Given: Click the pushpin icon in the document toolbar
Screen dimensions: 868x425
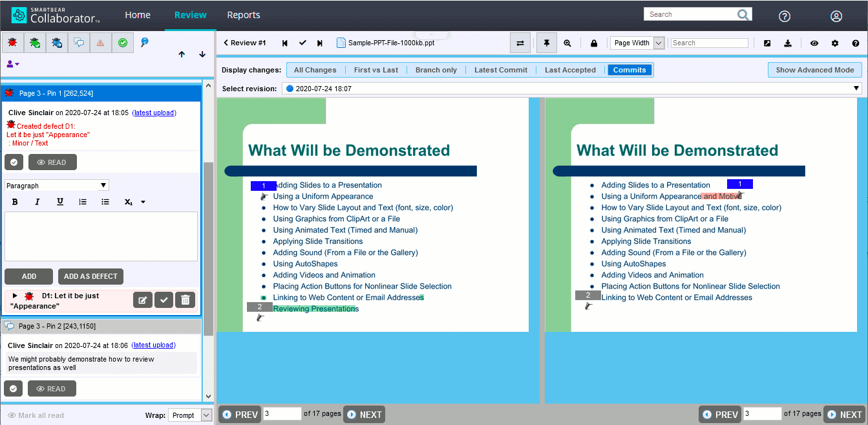Looking at the screenshot, I should pyautogui.click(x=546, y=42).
